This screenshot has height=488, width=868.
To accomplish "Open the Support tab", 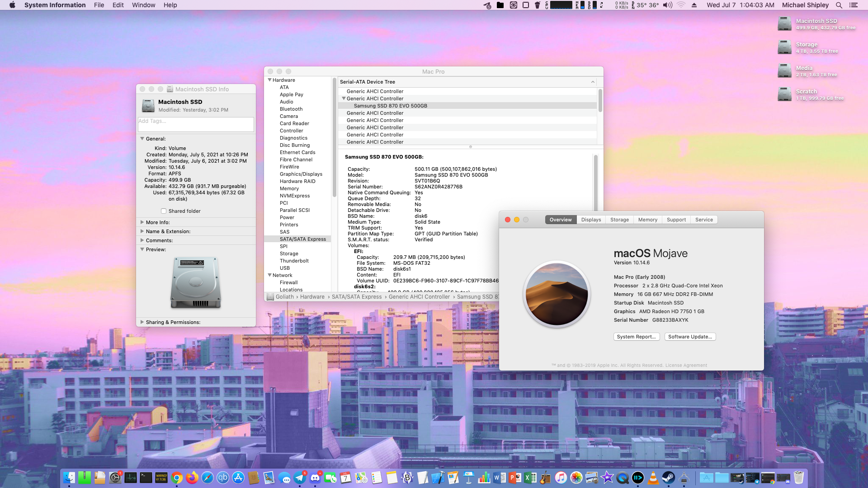I will (x=676, y=220).
